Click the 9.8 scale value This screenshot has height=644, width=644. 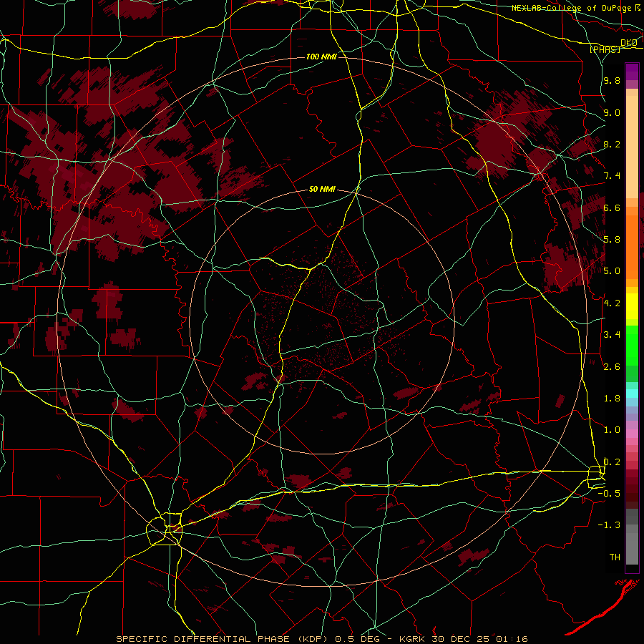(612, 80)
